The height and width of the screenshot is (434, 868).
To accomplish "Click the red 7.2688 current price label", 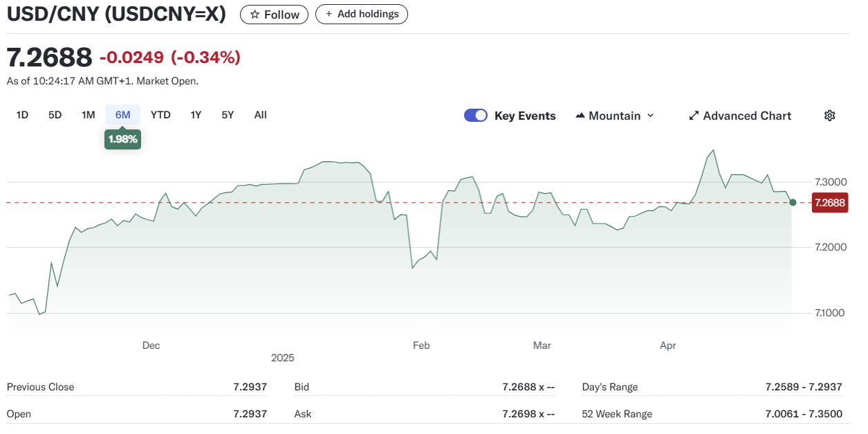I will pos(830,203).
